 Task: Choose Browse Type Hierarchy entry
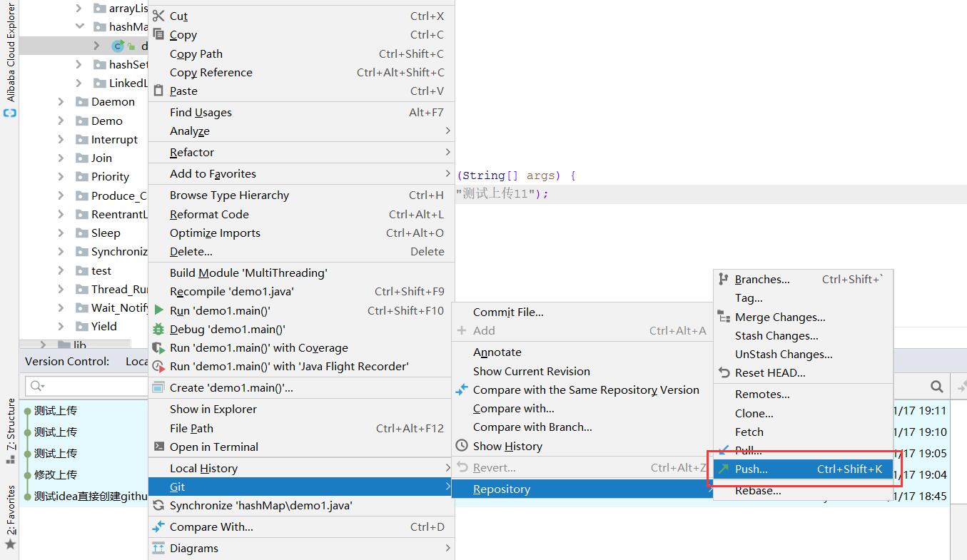300,195
